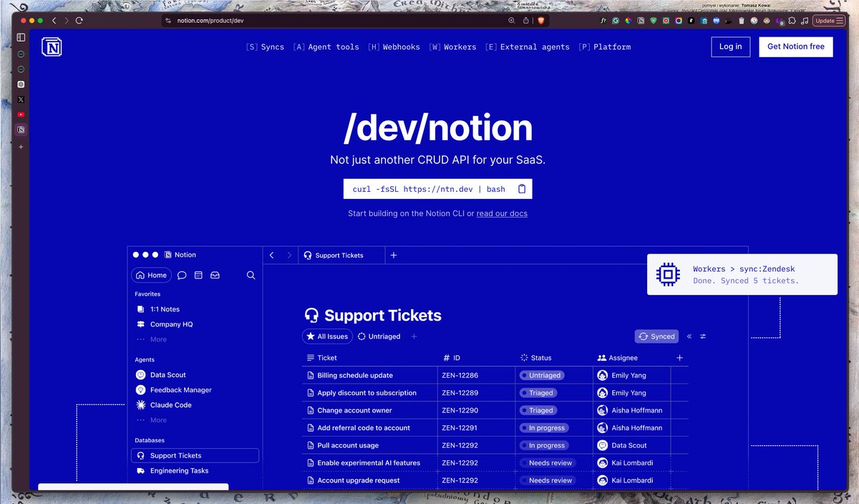859x504 pixels.
Task: Go forward with the browser forward arrow
Action: 67,21
